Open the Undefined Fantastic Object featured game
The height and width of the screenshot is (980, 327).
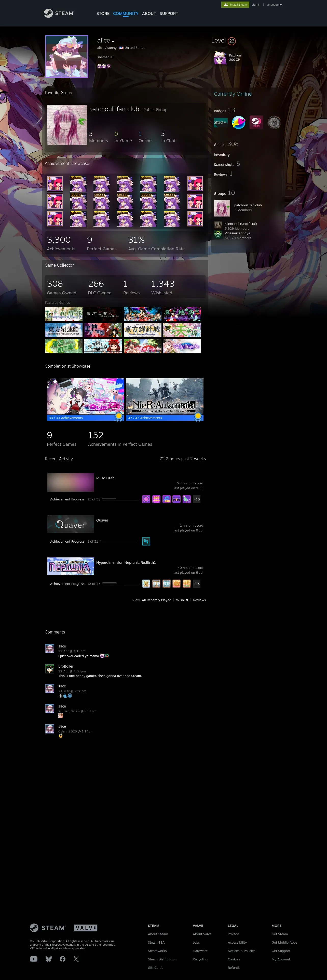(x=64, y=330)
